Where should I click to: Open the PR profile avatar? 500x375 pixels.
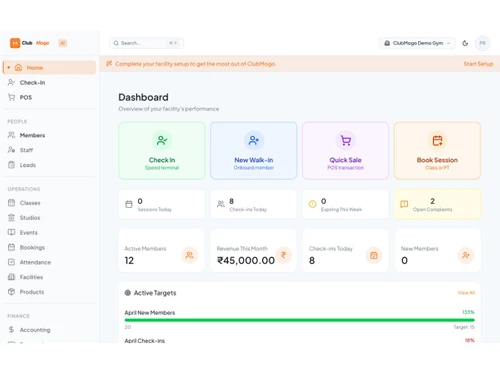482,43
